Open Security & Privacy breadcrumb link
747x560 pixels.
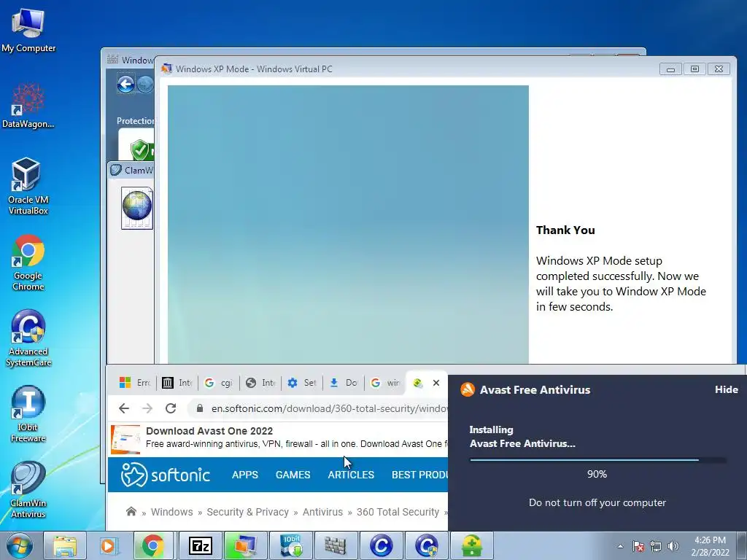(248, 512)
